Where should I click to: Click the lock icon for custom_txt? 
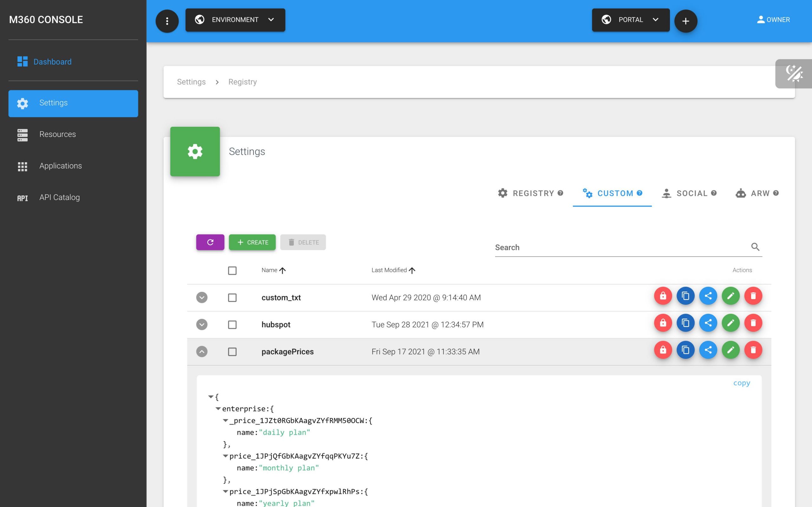pyautogui.click(x=663, y=296)
